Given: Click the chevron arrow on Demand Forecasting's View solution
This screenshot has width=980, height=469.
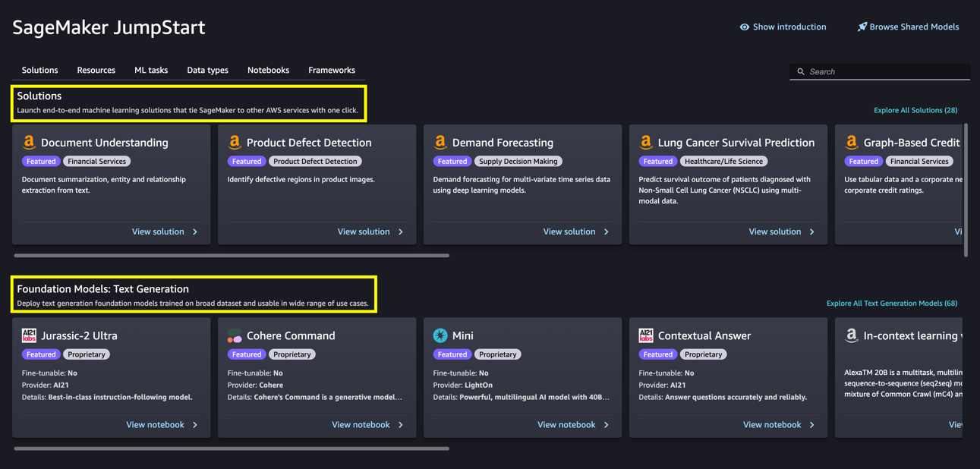Looking at the screenshot, I should coord(607,231).
